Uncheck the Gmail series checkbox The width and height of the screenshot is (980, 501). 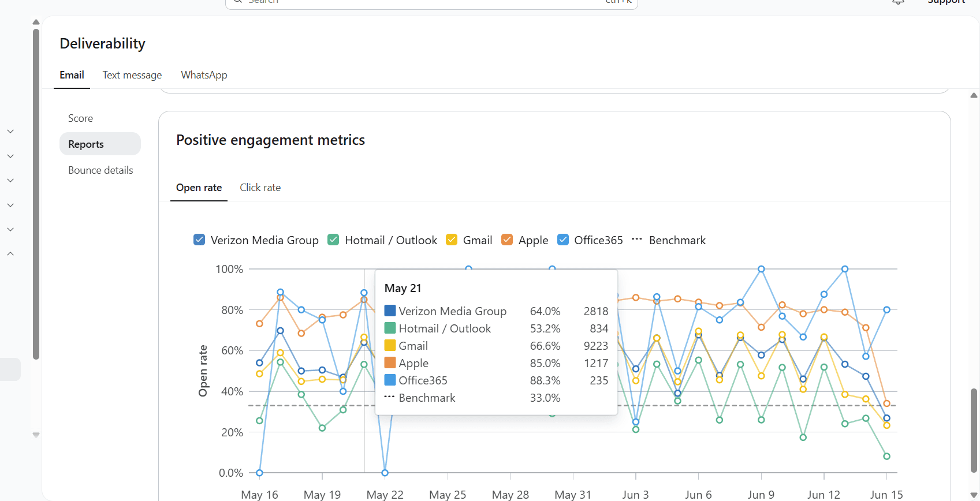tap(452, 240)
